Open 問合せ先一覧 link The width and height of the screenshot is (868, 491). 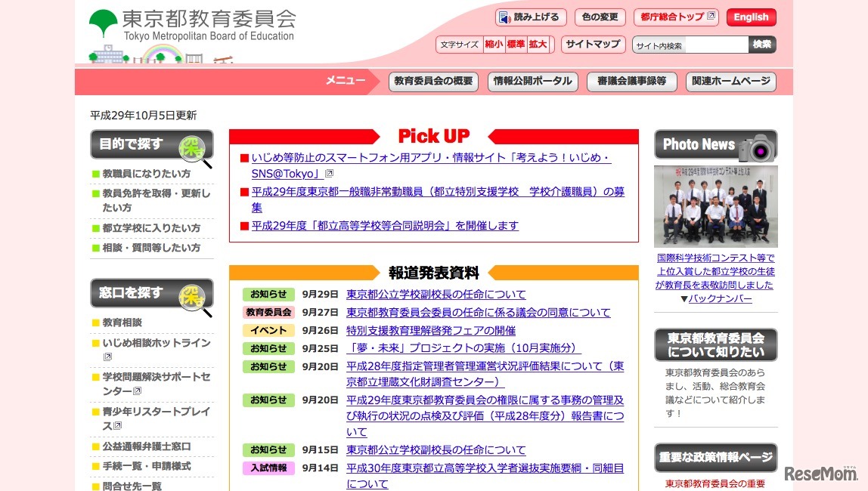(x=132, y=486)
